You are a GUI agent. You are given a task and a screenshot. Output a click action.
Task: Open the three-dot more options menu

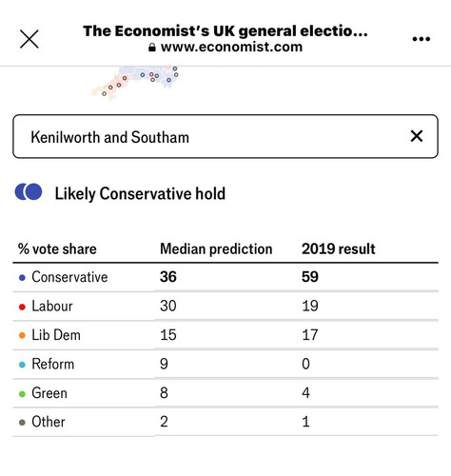click(x=422, y=39)
